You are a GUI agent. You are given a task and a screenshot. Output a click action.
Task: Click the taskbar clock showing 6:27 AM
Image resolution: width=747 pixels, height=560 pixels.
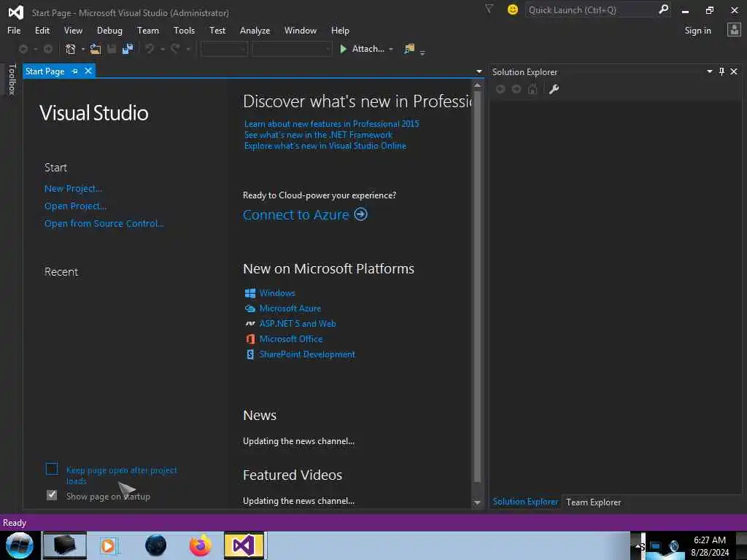click(x=709, y=540)
